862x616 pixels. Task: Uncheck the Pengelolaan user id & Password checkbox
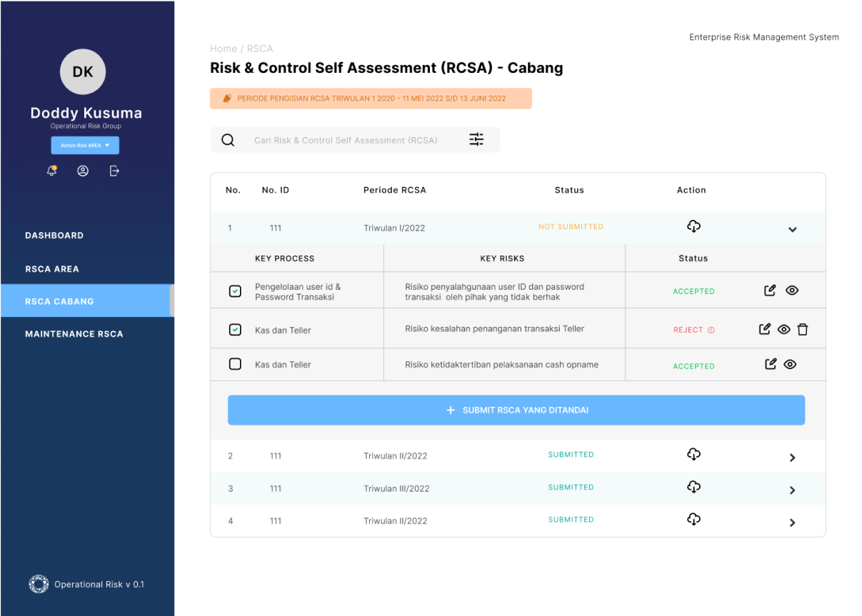pyautogui.click(x=235, y=291)
